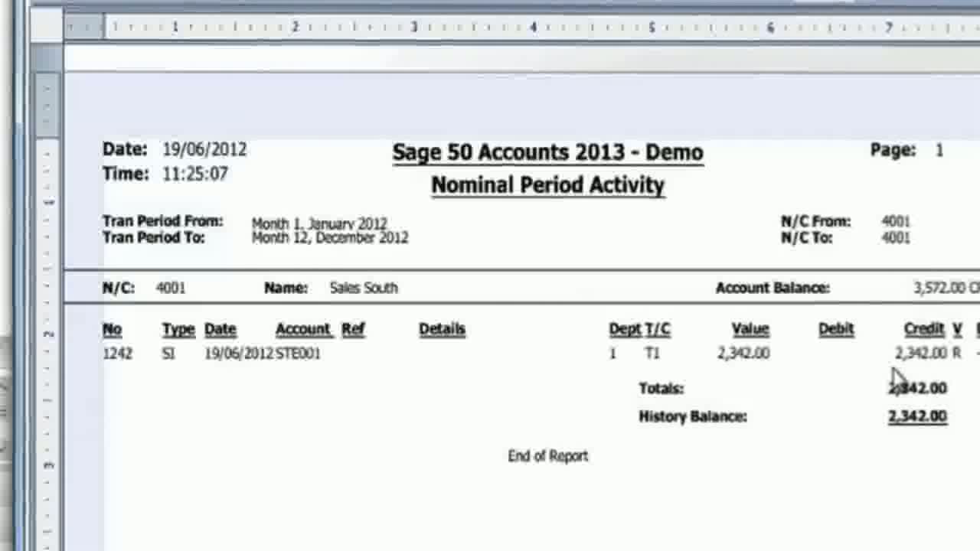The image size is (980, 551).
Task: Click the 'No' column header
Action: pos(112,329)
